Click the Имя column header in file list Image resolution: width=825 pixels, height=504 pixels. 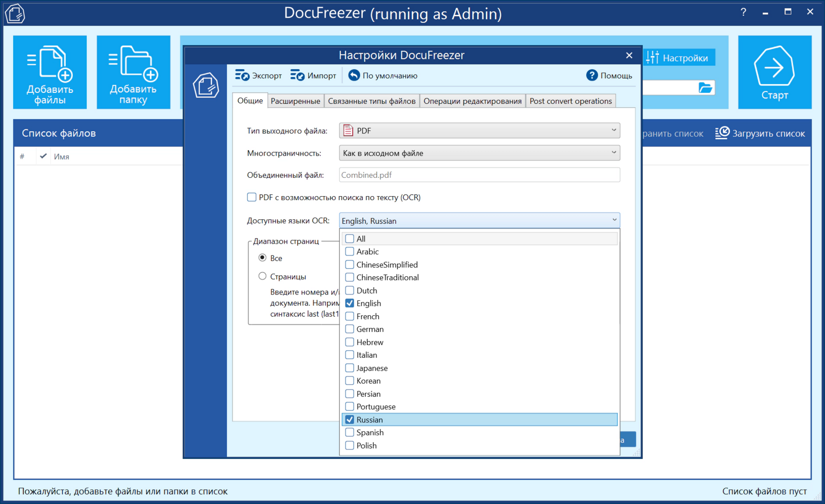coord(61,157)
